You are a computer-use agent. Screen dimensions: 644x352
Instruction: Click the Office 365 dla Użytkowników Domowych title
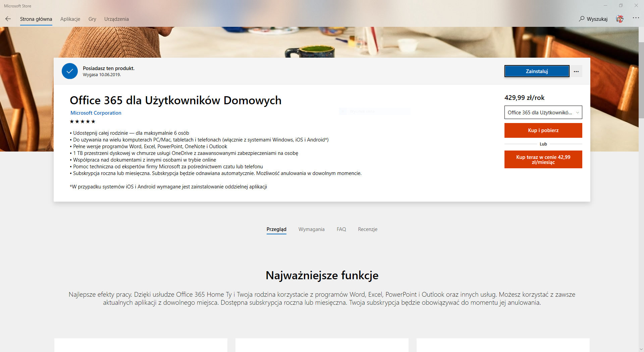175,100
